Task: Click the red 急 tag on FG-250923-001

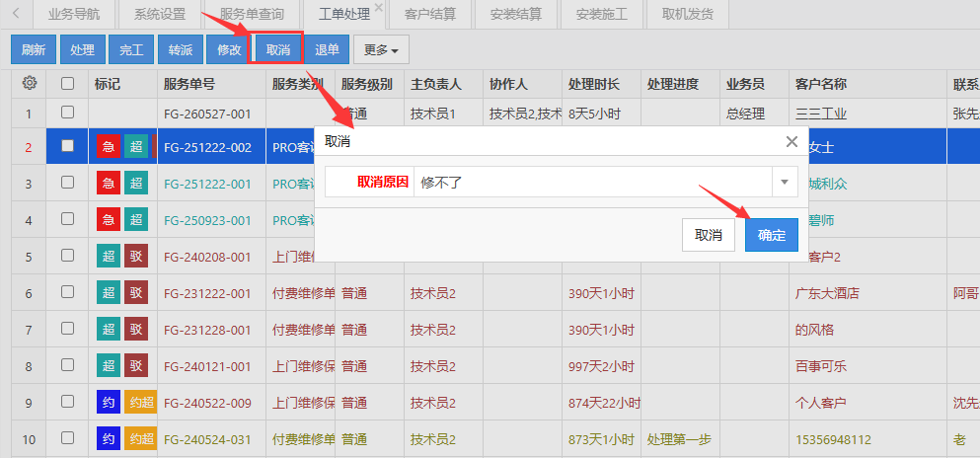Action: pyautogui.click(x=109, y=220)
